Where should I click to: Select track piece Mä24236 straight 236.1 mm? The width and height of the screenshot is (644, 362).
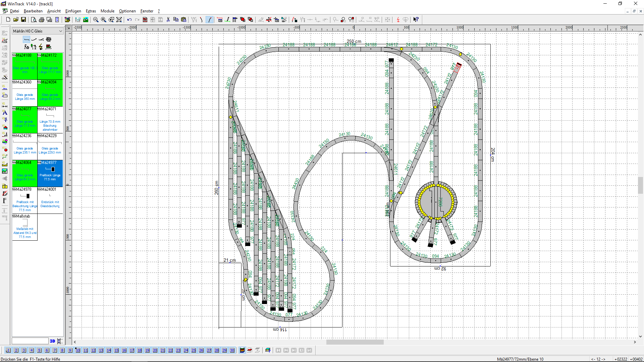pos(25,146)
